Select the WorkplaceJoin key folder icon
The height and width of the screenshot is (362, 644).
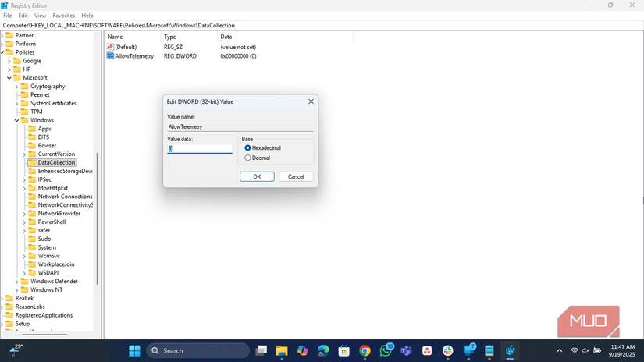(x=32, y=264)
